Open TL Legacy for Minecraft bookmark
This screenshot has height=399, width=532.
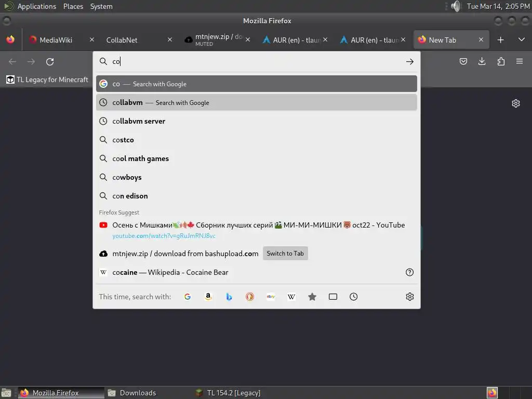click(x=47, y=79)
